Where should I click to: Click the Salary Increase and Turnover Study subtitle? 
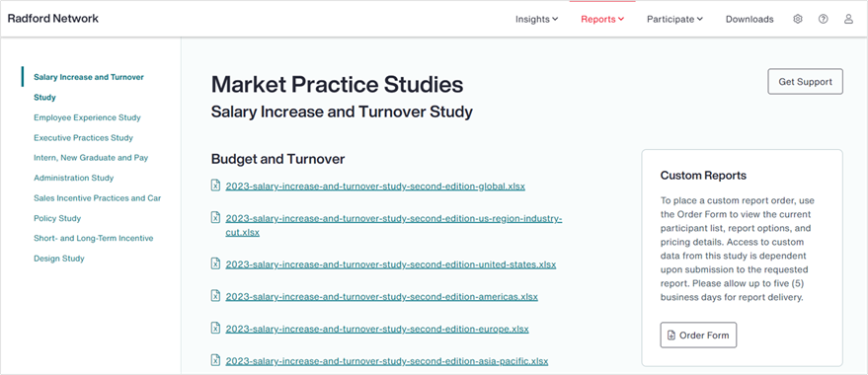click(x=342, y=112)
